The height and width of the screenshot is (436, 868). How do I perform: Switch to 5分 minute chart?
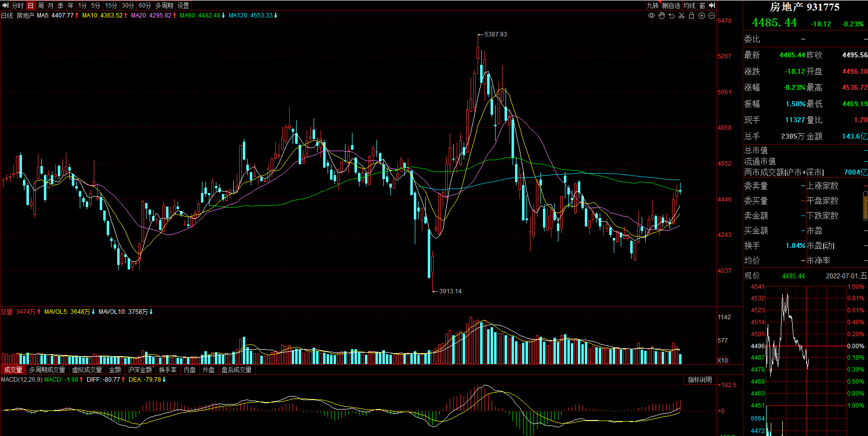(x=96, y=5)
